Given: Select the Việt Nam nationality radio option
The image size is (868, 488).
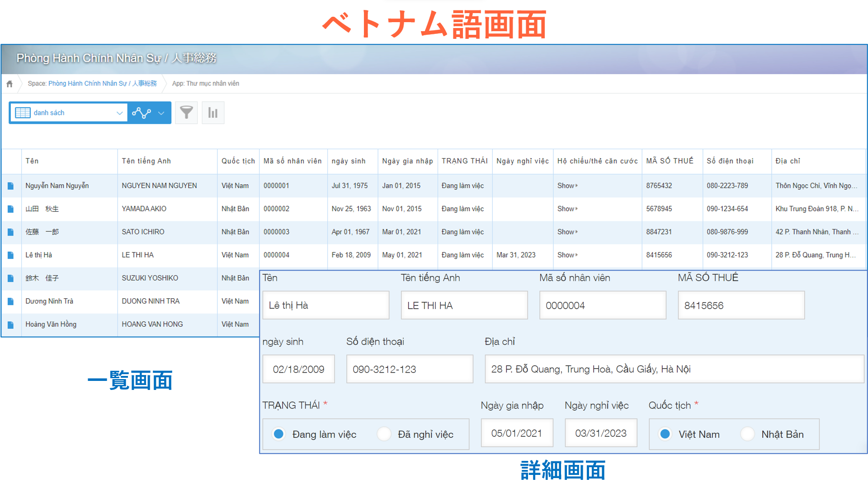Looking at the screenshot, I should pyautogui.click(x=665, y=434).
